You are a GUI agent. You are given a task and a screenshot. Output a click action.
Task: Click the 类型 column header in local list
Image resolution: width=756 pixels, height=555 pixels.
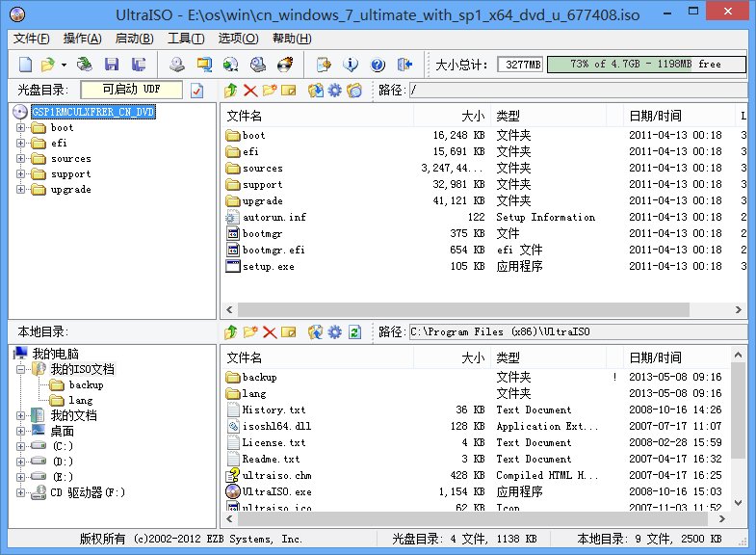pos(548,357)
